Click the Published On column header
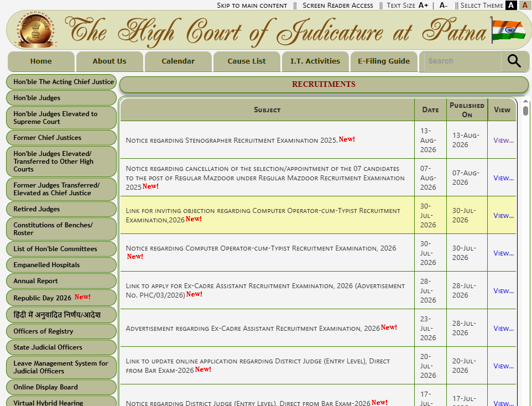Viewport: 532px width, 406px height. [467, 110]
